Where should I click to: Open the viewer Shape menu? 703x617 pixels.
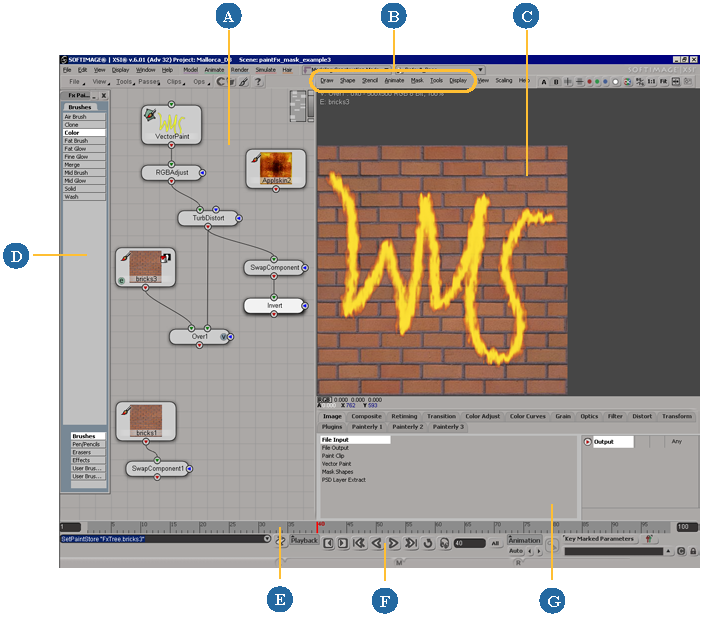tap(347, 81)
